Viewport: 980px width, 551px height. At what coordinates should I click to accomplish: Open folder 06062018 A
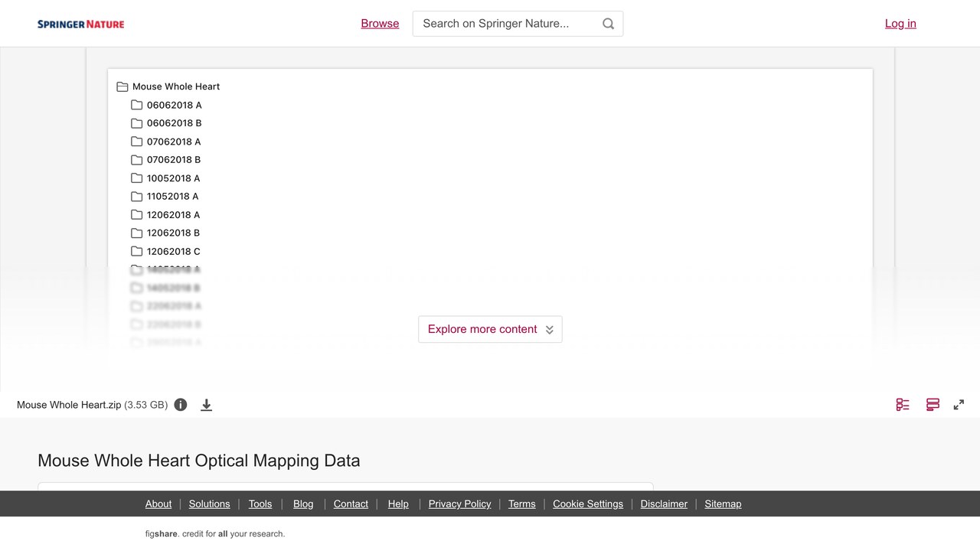pyautogui.click(x=166, y=105)
